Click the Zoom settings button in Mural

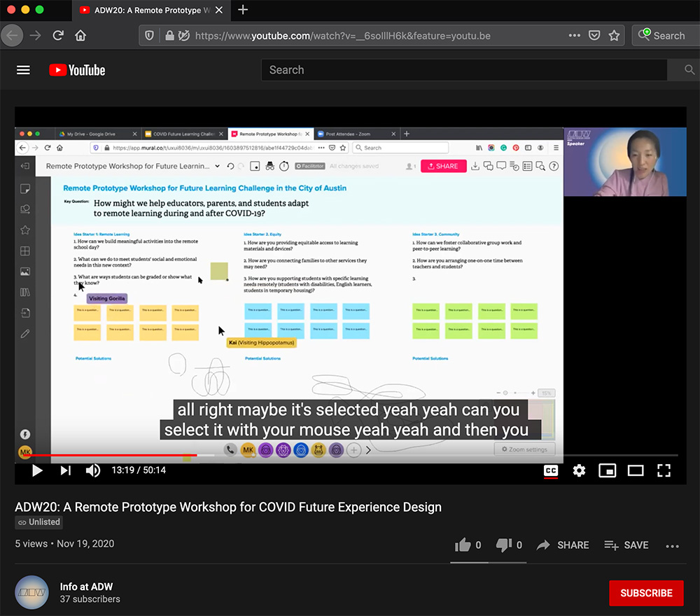[x=524, y=449]
